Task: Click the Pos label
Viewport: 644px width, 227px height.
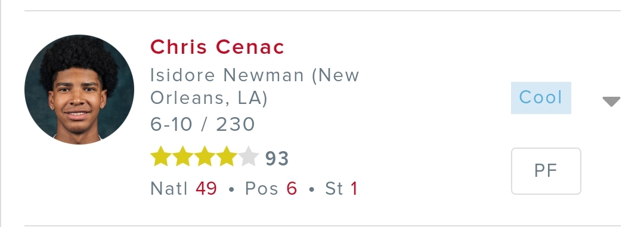Action: (x=263, y=189)
